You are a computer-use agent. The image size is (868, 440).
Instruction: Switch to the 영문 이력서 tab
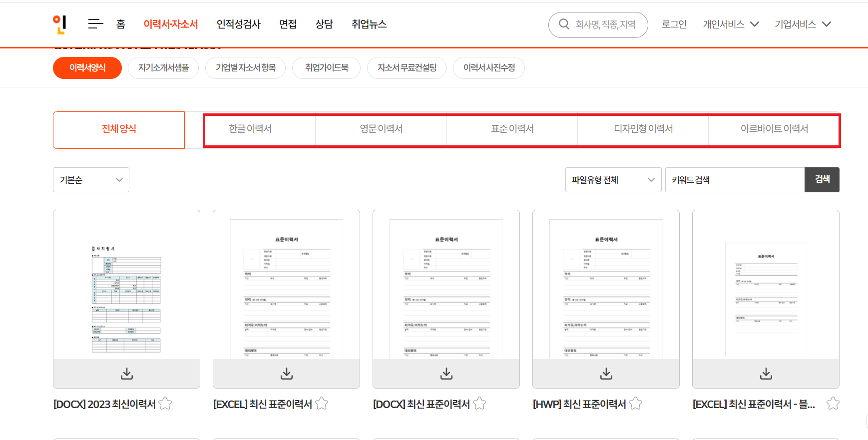tap(381, 129)
